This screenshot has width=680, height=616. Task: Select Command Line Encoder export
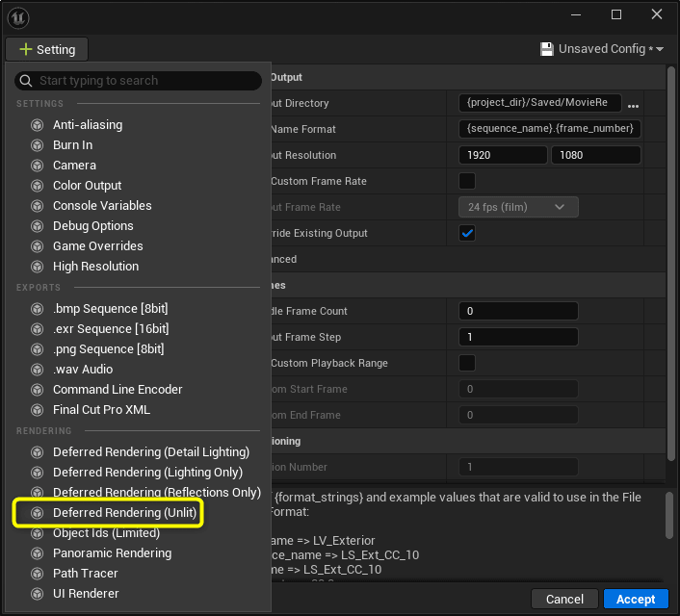[118, 390]
